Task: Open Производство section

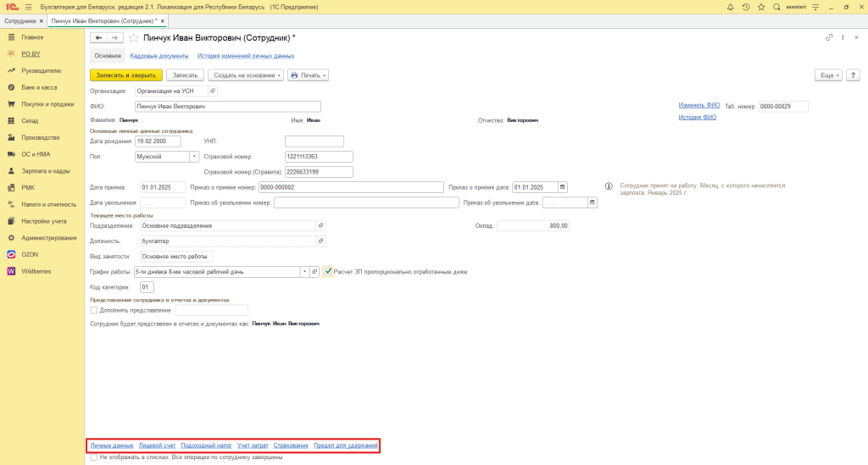Action: [41, 138]
